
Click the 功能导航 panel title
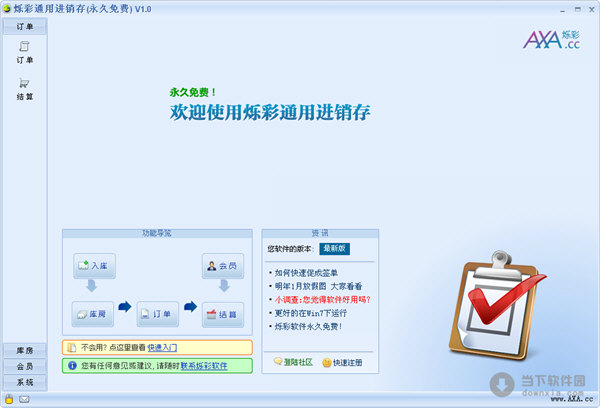(x=157, y=233)
